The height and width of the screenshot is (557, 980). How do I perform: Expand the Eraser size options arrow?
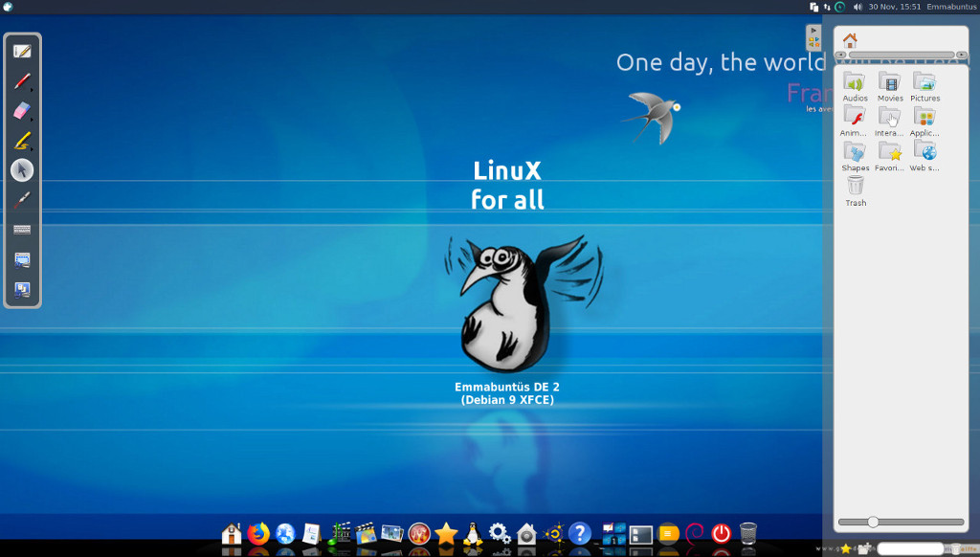(x=32, y=120)
